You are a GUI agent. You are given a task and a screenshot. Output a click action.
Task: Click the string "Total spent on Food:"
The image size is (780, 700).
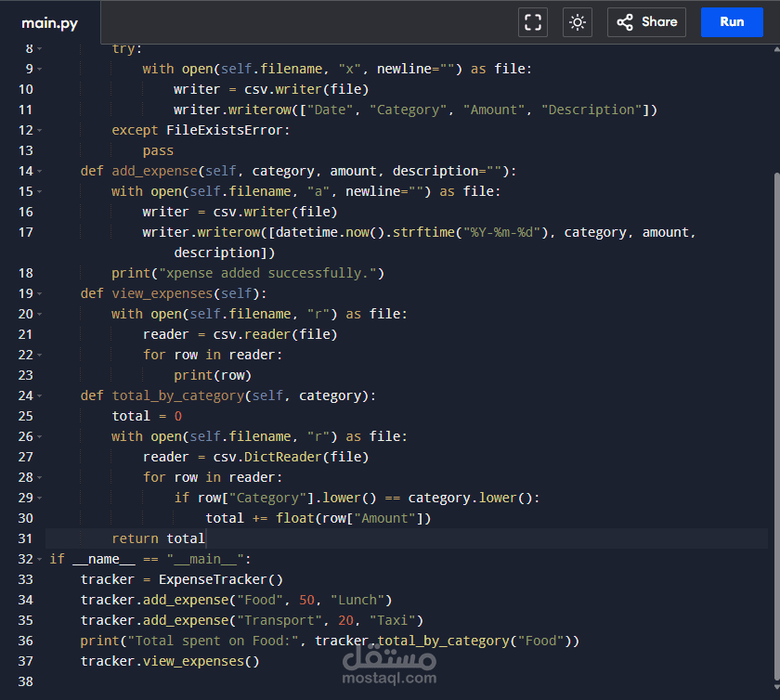(213, 641)
